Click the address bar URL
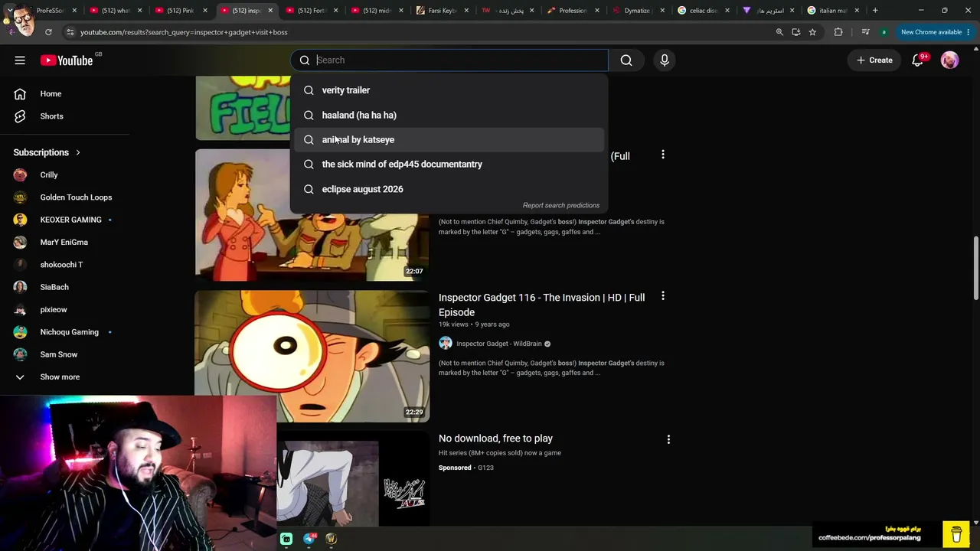The image size is (980, 551). [184, 32]
